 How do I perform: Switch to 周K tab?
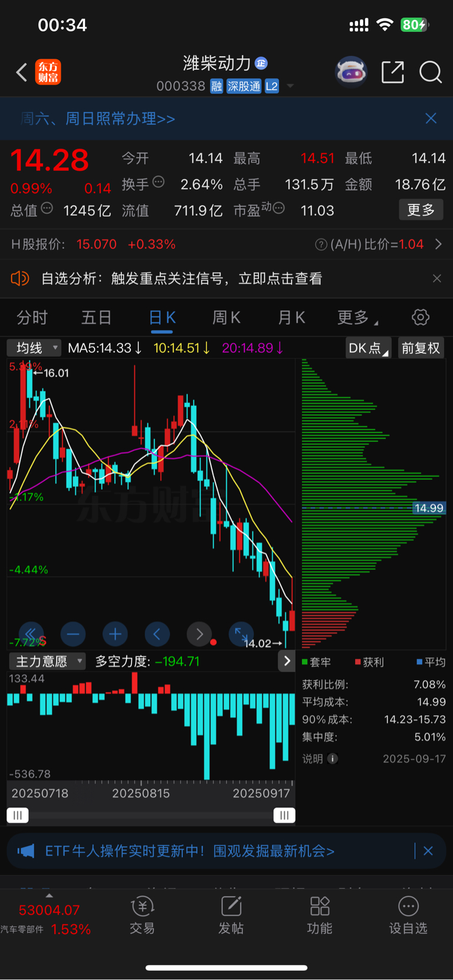(x=226, y=318)
